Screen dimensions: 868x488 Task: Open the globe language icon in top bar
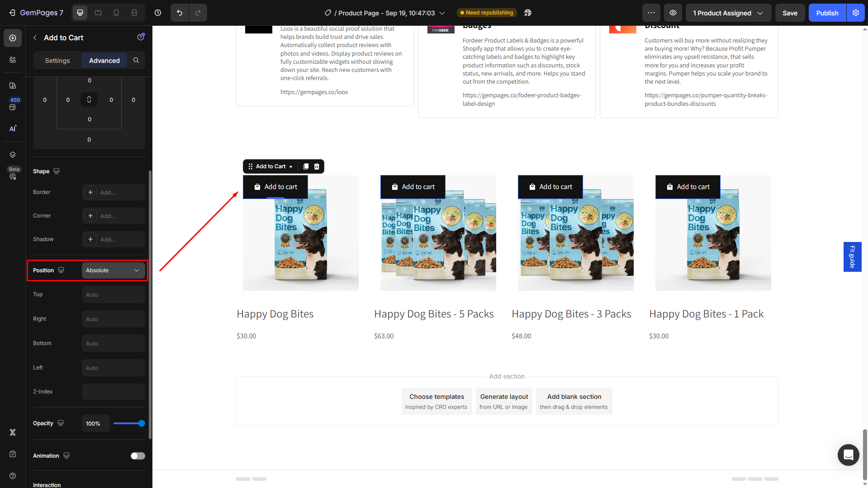pos(528,13)
